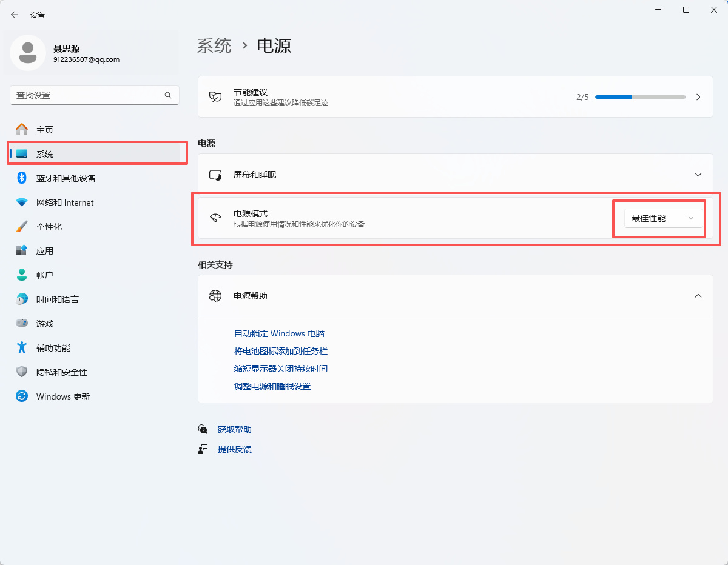This screenshot has height=565, width=728.
Task: Click the back arrow icon
Action: point(15,15)
